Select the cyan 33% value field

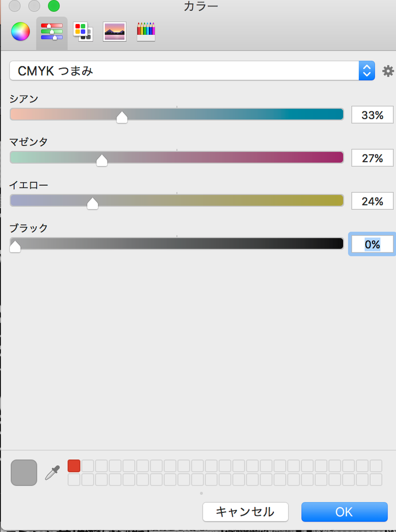point(372,114)
